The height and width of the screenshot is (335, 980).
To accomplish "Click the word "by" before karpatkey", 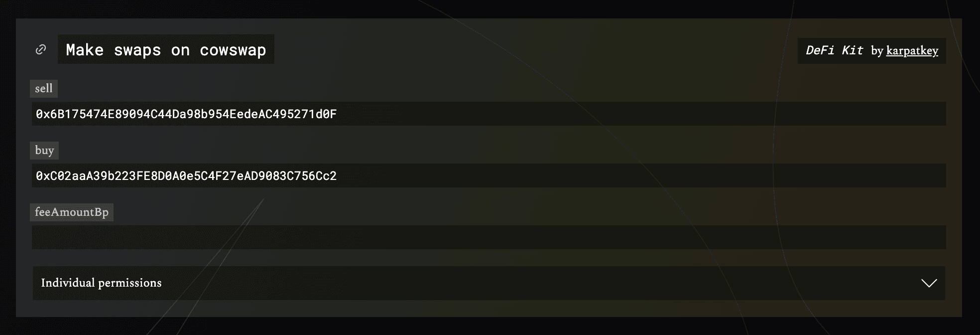I will click(877, 51).
